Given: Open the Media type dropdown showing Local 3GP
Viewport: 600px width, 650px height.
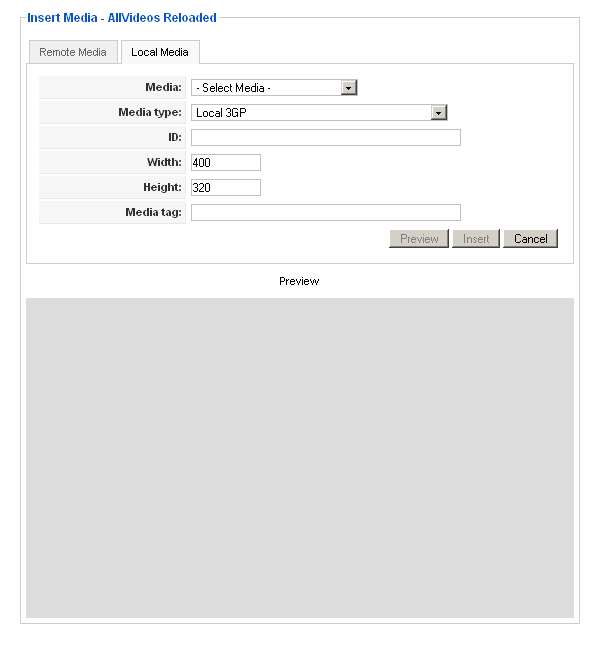Looking at the screenshot, I should point(319,113).
